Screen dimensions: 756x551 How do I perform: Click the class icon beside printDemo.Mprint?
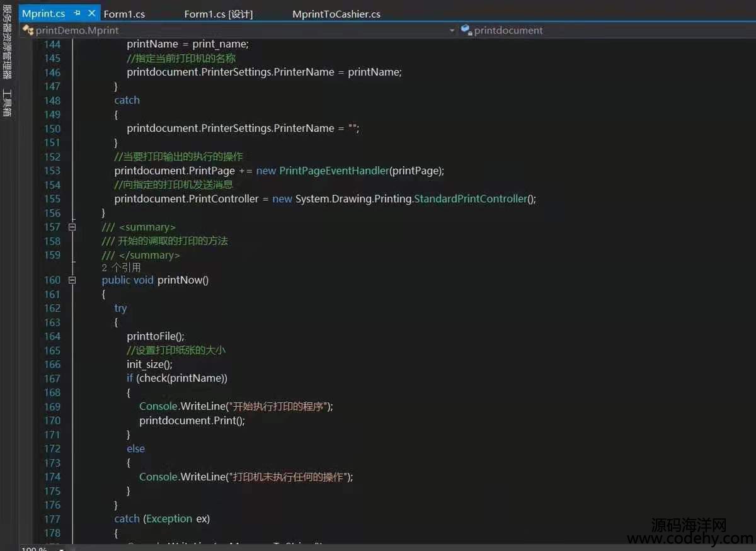[x=28, y=30]
